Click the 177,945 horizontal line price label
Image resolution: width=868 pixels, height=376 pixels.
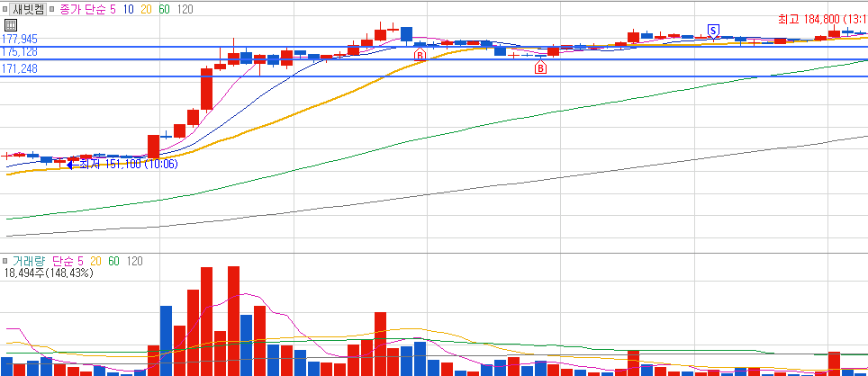[x=20, y=40]
